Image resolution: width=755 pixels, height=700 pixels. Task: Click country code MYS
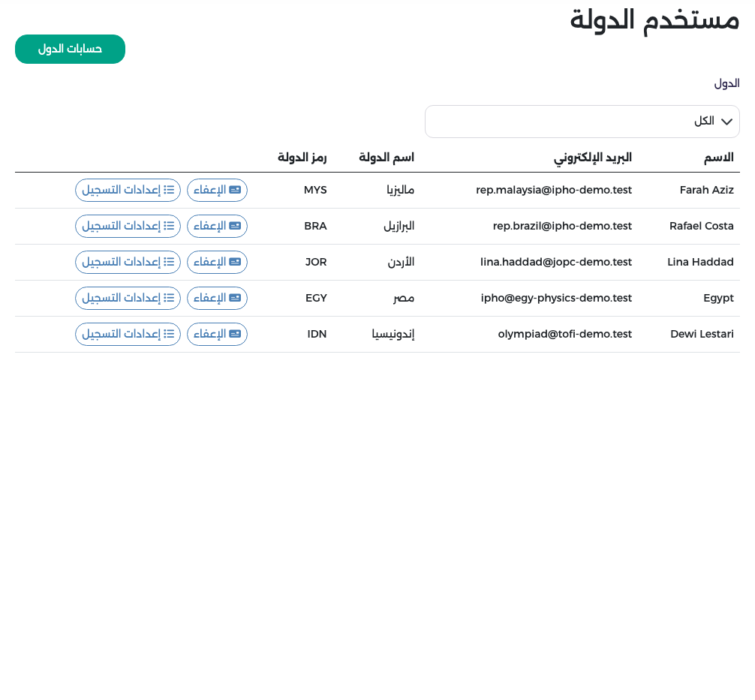click(315, 190)
